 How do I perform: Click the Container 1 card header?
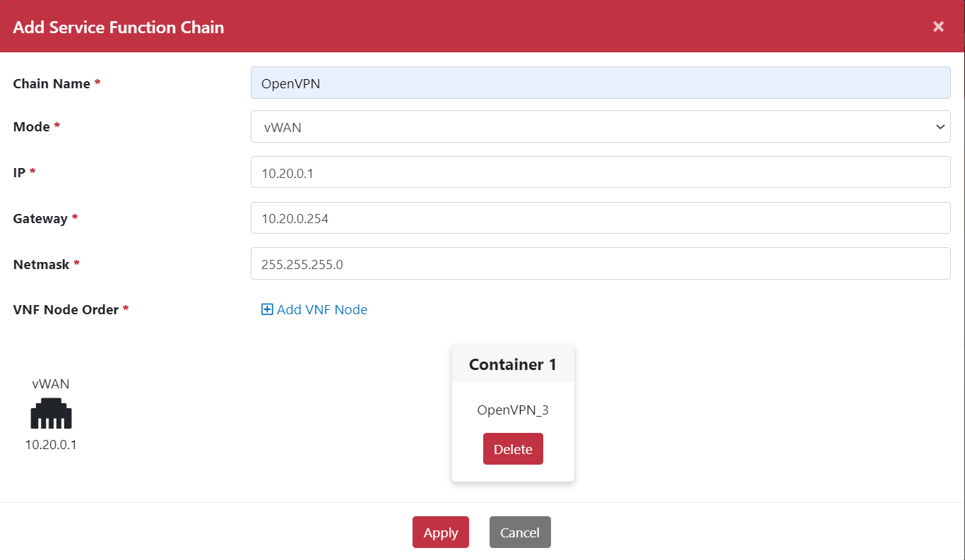click(513, 364)
